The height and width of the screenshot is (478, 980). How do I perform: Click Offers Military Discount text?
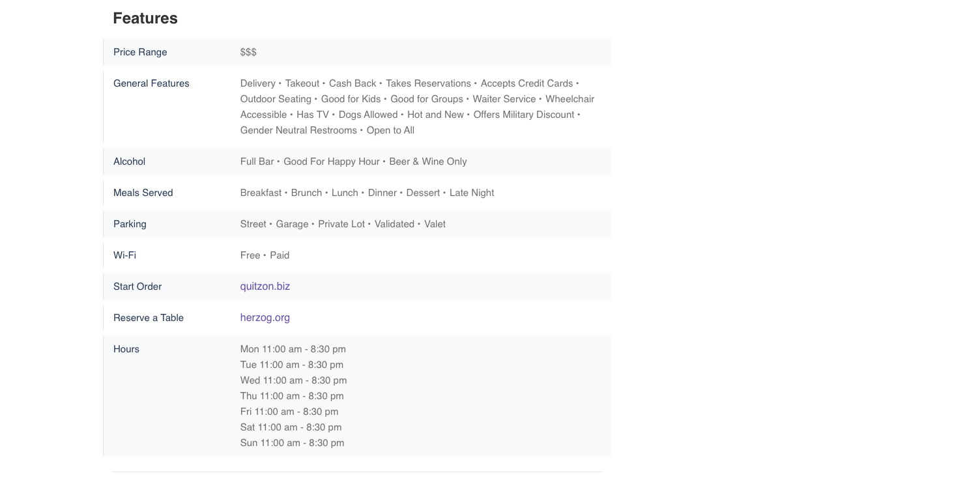coord(523,115)
